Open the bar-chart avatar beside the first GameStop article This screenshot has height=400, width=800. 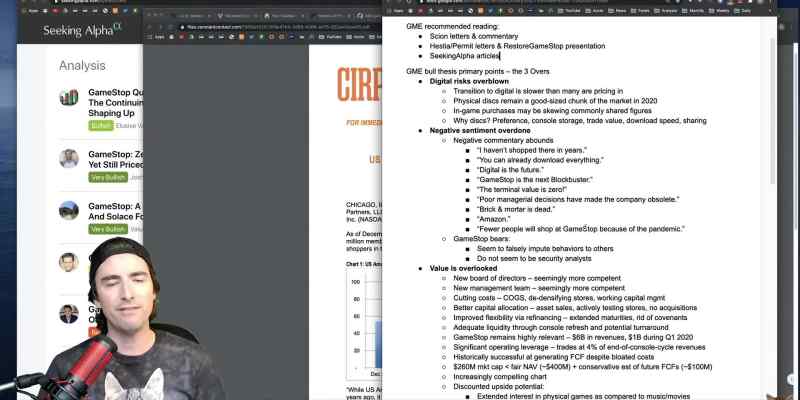(69, 97)
